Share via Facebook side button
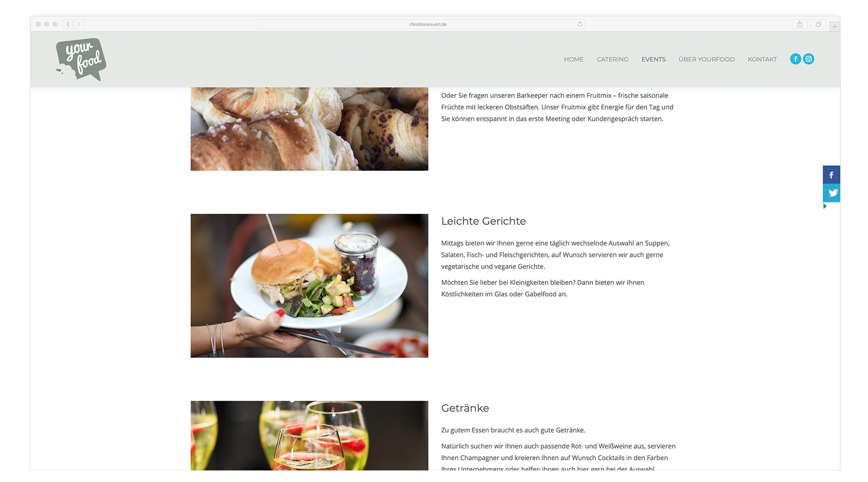 831,174
